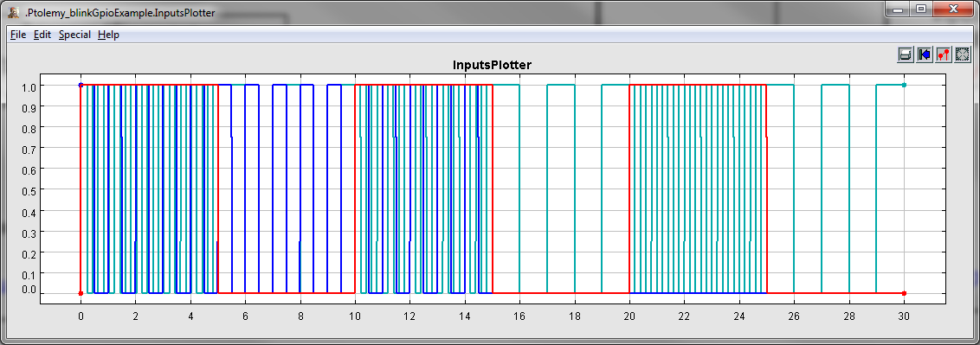Image resolution: width=980 pixels, height=345 pixels.
Task: Open the Special menu
Action: (x=74, y=35)
